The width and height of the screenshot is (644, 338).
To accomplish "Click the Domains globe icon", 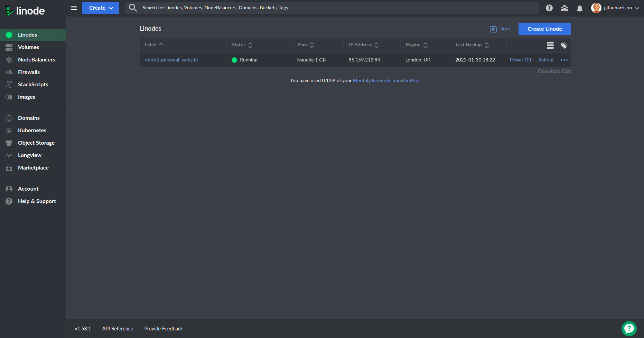I will 9,118.
